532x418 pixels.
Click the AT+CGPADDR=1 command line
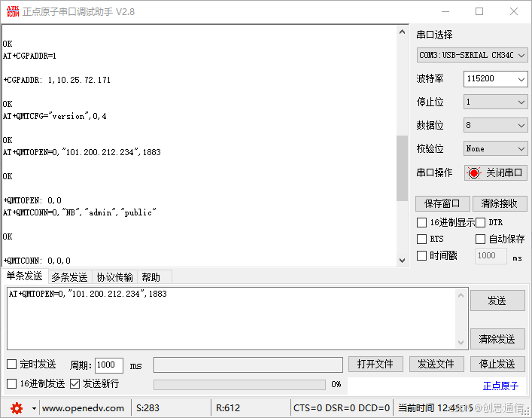click(29, 56)
